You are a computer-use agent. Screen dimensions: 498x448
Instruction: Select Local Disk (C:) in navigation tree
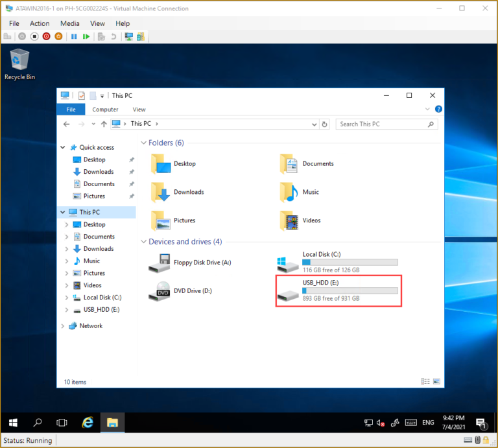(x=102, y=298)
